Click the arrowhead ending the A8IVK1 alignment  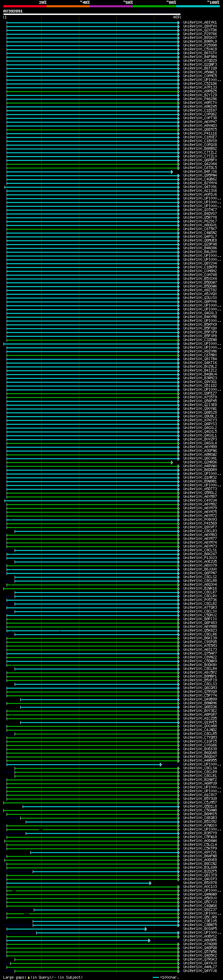[x=178, y=23]
